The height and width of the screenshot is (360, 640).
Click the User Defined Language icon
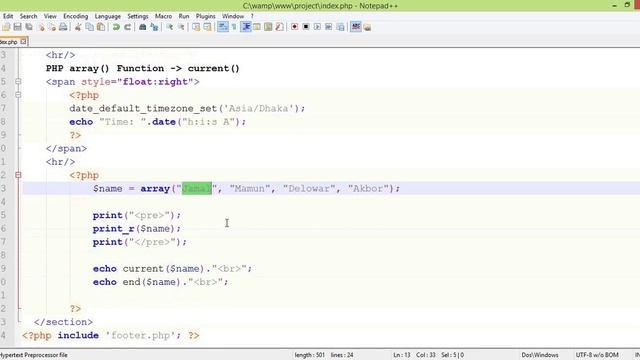[x=257, y=27]
